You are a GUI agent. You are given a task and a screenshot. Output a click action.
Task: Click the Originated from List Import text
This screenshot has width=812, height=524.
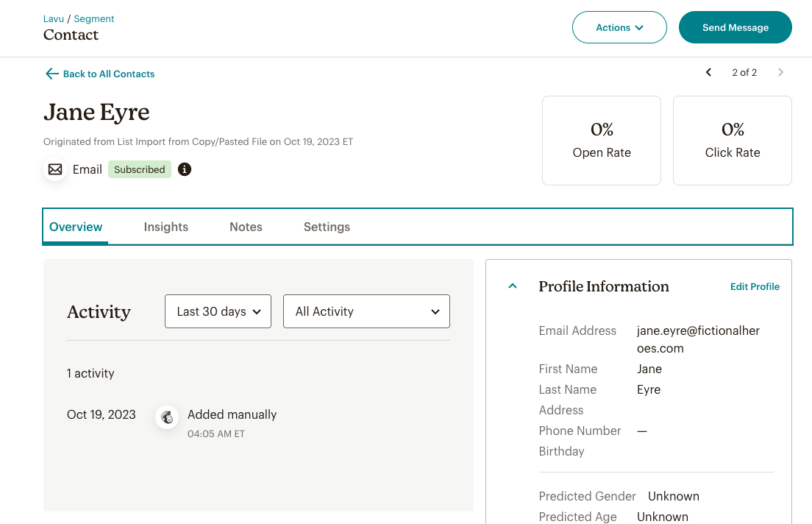coord(198,141)
